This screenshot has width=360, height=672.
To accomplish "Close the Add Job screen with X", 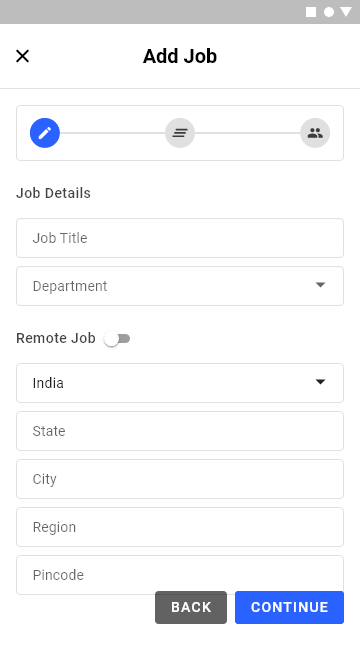I will click(x=22, y=56).
